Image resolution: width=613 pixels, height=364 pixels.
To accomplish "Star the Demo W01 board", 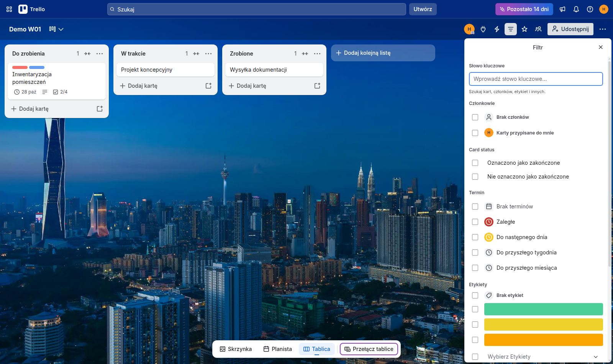I will pos(524,29).
